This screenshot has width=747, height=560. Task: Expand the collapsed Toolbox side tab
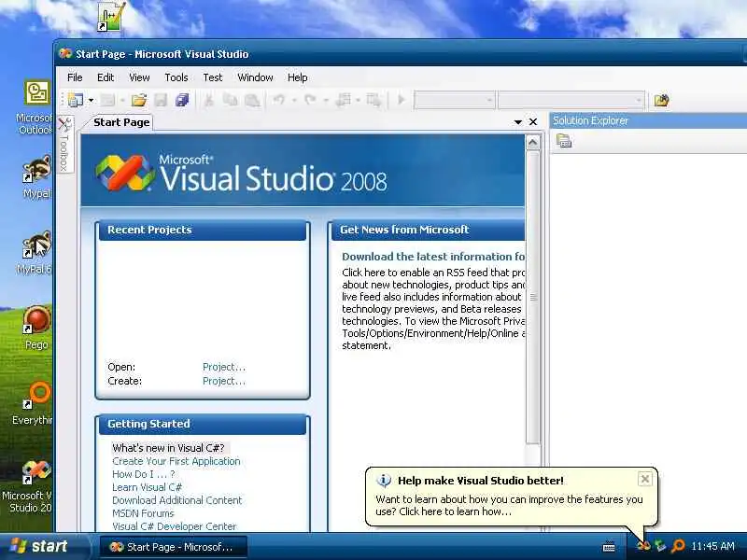coord(64,144)
